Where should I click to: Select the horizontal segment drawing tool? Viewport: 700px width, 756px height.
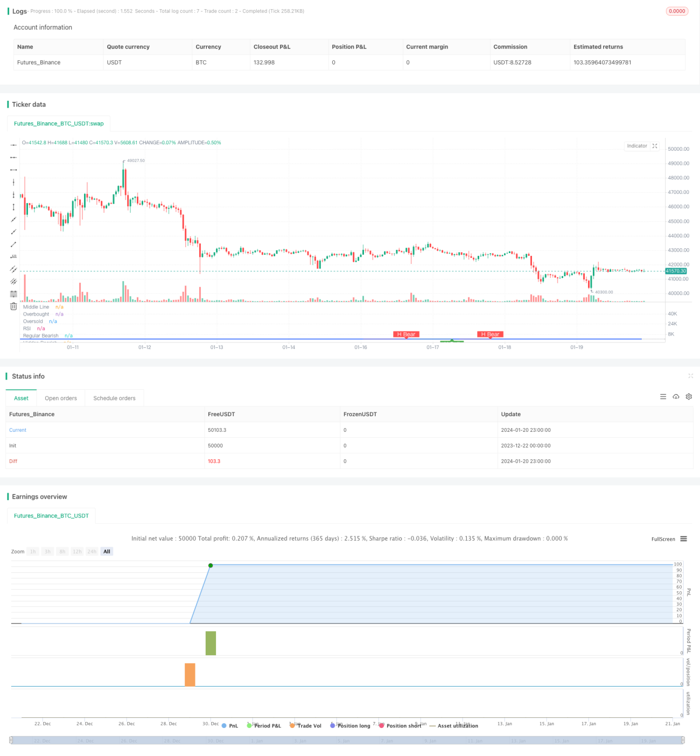pos(13,170)
